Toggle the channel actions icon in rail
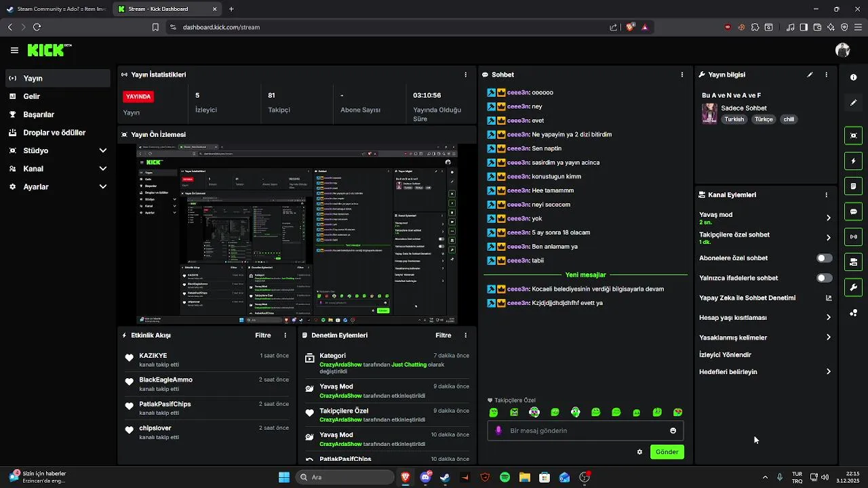This screenshot has width=868, height=488. 854,262
